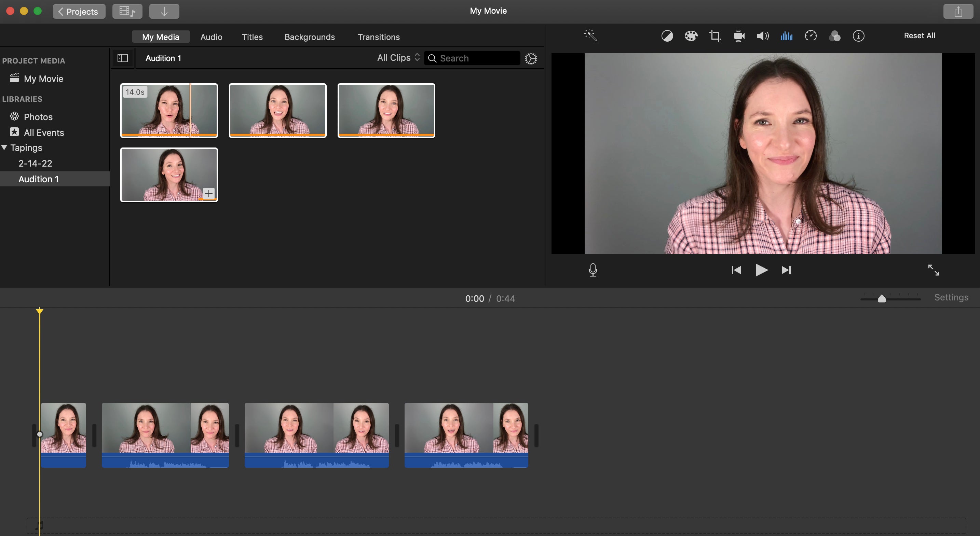Click Reset All button
The height and width of the screenshot is (536, 980).
[x=919, y=36]
